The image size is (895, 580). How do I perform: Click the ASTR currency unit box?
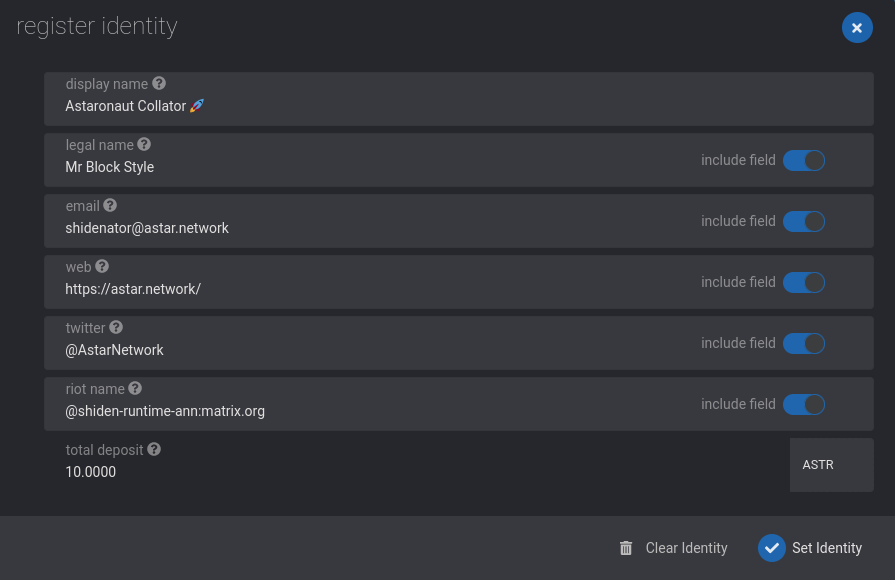pos(831,465)
